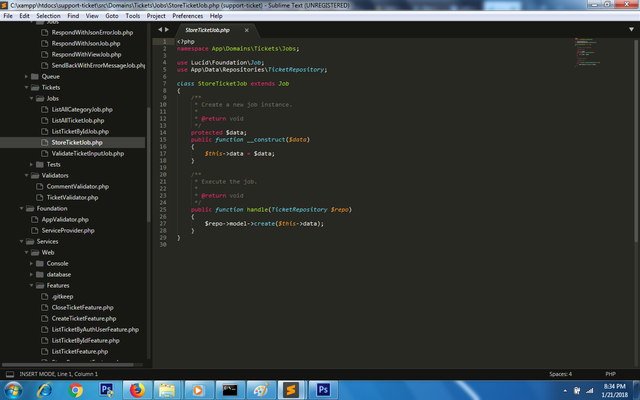The image size is (640, 400).
Task: Click the code minimap preview
Action: (587, 52)
